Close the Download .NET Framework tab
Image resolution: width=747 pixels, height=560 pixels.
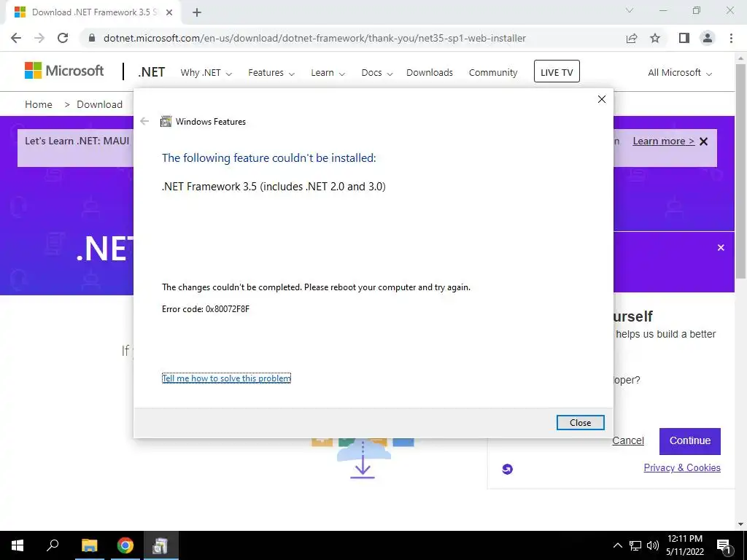(x=169, y=12)
